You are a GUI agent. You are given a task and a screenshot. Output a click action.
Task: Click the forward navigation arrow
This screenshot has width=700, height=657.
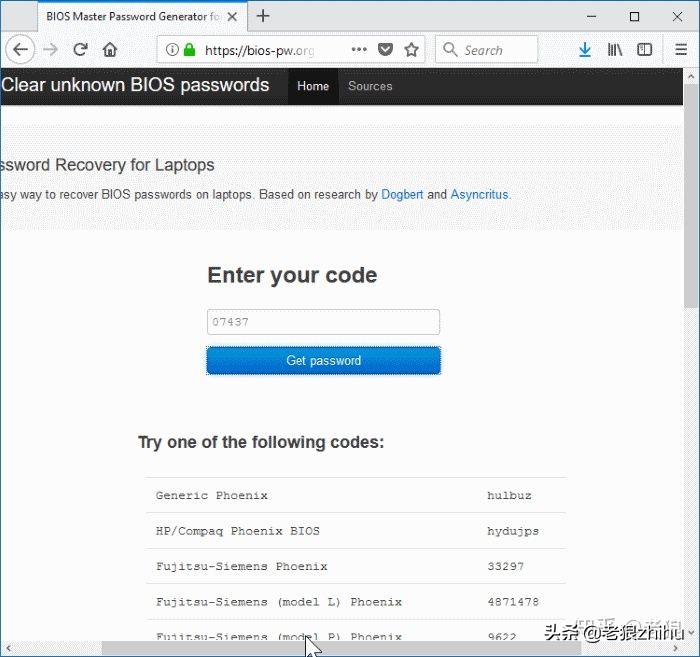coord(50,50)
